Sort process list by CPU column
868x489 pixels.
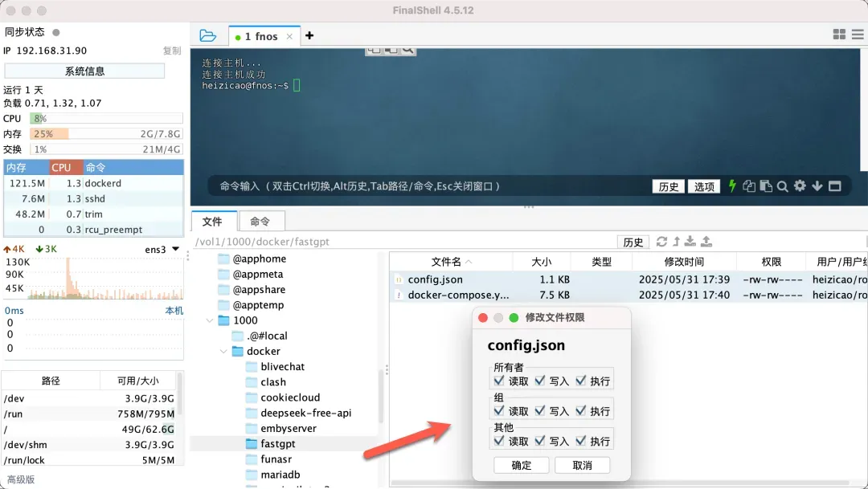coord(66,167)
